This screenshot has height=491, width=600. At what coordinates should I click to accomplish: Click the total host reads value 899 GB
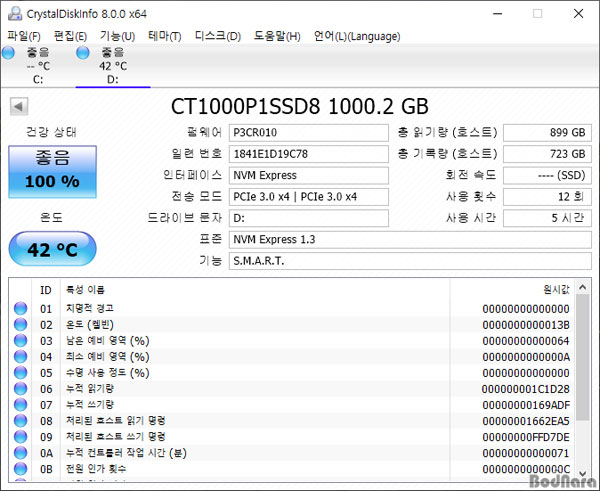(x=547, y=133)
